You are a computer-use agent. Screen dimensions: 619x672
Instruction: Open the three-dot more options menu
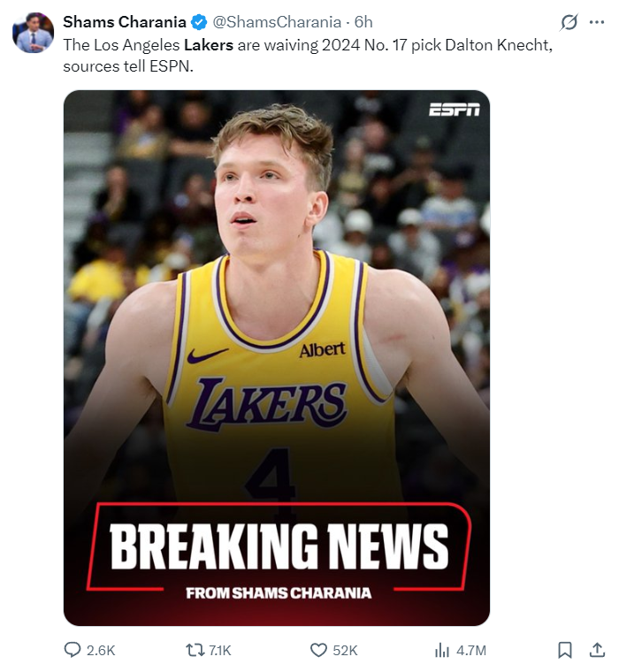[597, 22]
